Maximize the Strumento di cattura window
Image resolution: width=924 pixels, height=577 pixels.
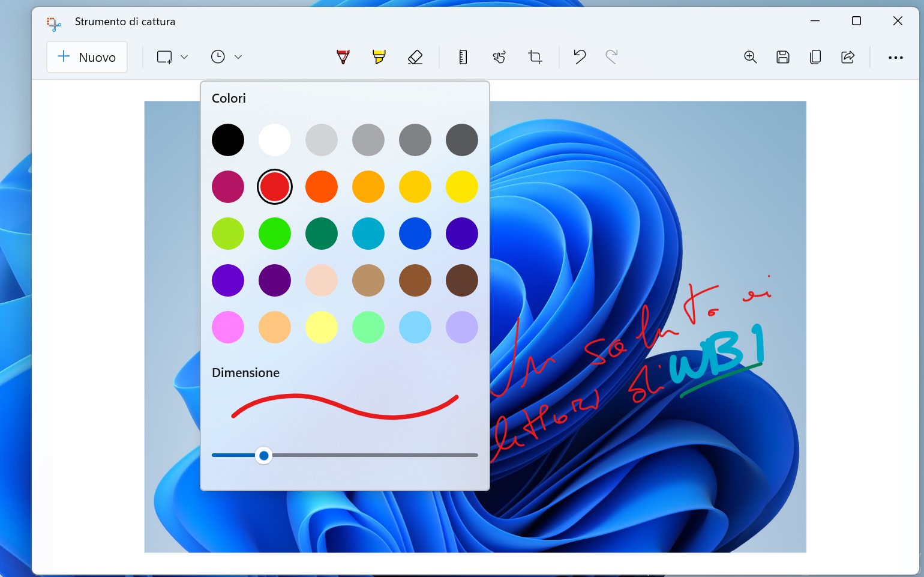tap(856, 21)
